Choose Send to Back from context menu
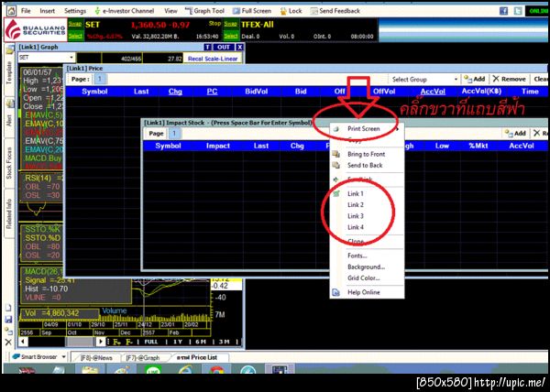This screenshot has height=392, width=550. click(367, 166)
